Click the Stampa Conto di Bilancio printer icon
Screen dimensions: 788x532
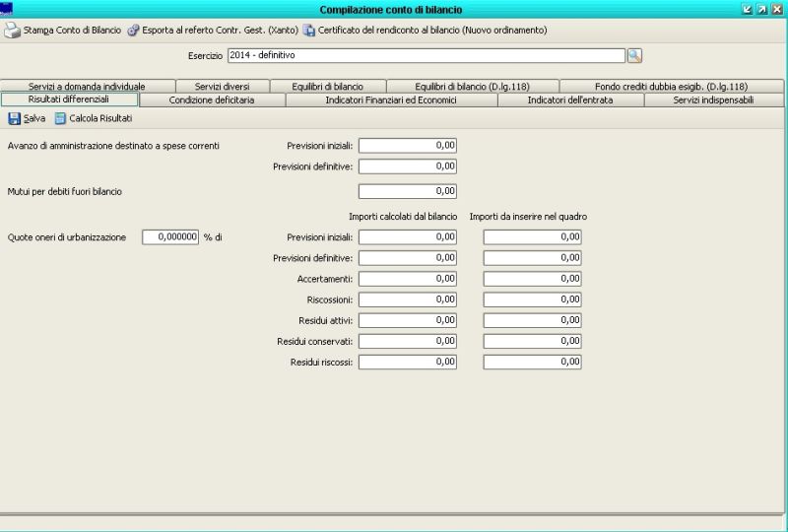pos(13,31)
